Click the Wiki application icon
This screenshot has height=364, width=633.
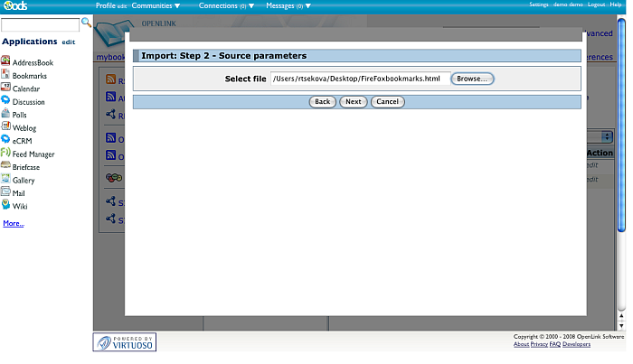tap(6, 206)
